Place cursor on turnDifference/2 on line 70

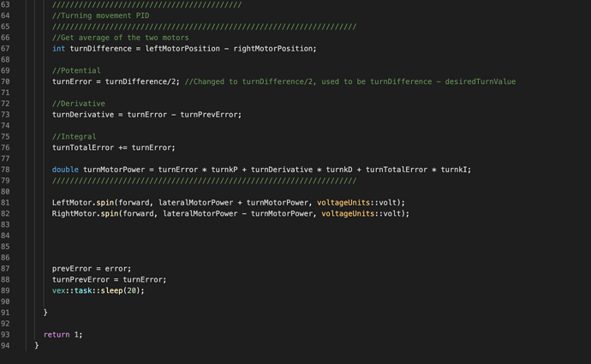pyautogui.click(x=140, y=81)
